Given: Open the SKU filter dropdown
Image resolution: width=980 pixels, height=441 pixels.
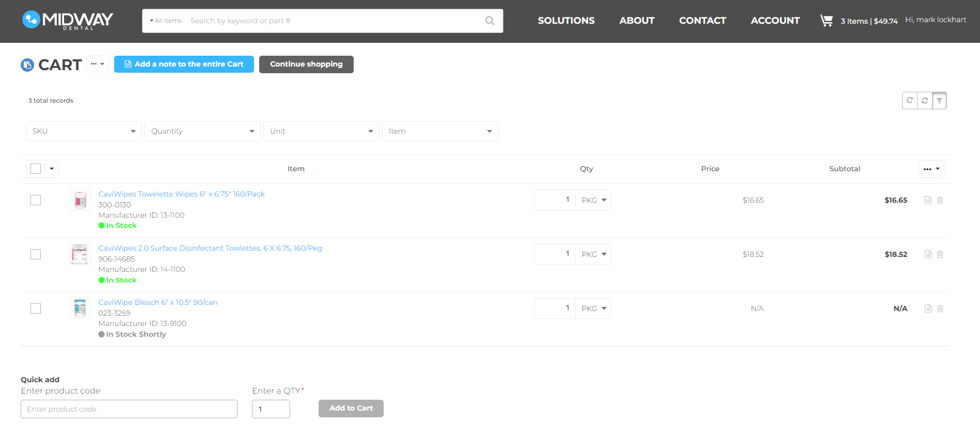Looking at the screenshot, I should (x=84, y=131).
